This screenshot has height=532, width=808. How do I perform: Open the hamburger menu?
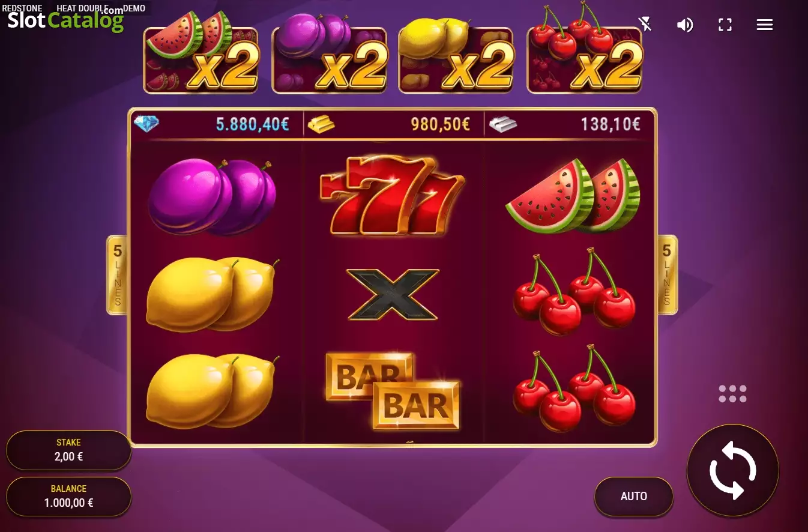pyautogui.click(x=764, y=25)
